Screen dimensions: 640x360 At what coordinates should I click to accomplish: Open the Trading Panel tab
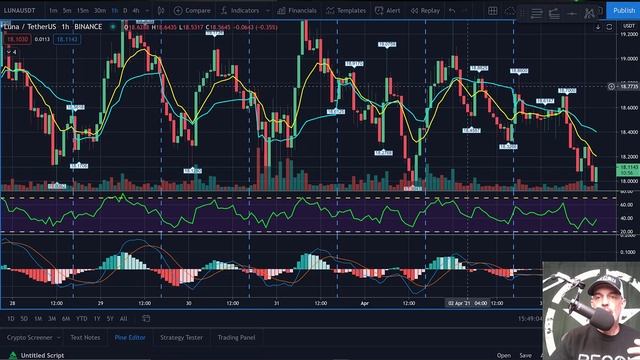point(236,338)
